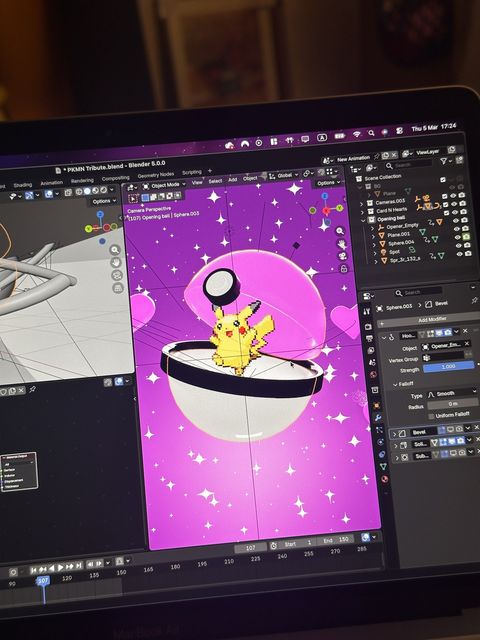
Task: Switch to the Shading workspace tab
Action: (23, 185)
